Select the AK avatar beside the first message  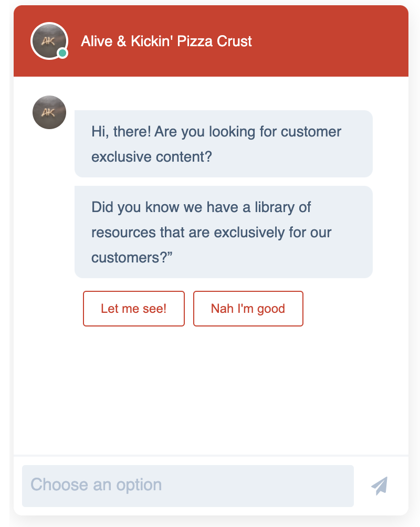click(49, 112)
